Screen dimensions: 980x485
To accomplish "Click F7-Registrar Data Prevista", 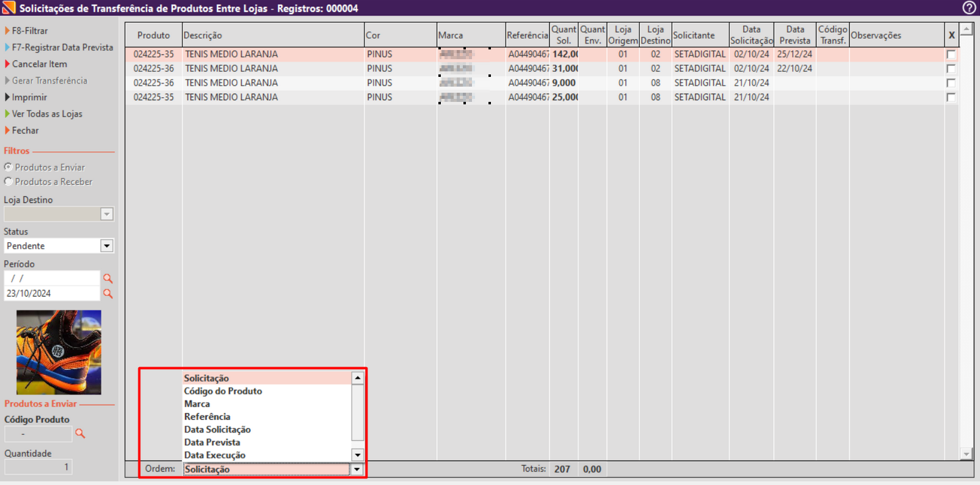I will click(62, 47).
